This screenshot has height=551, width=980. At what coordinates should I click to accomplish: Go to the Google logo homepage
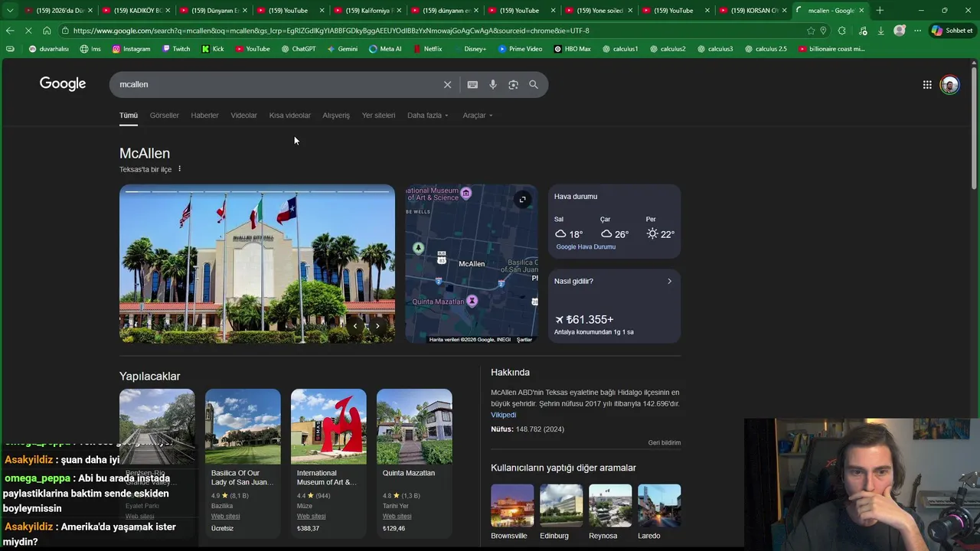(x=63, y=84)
